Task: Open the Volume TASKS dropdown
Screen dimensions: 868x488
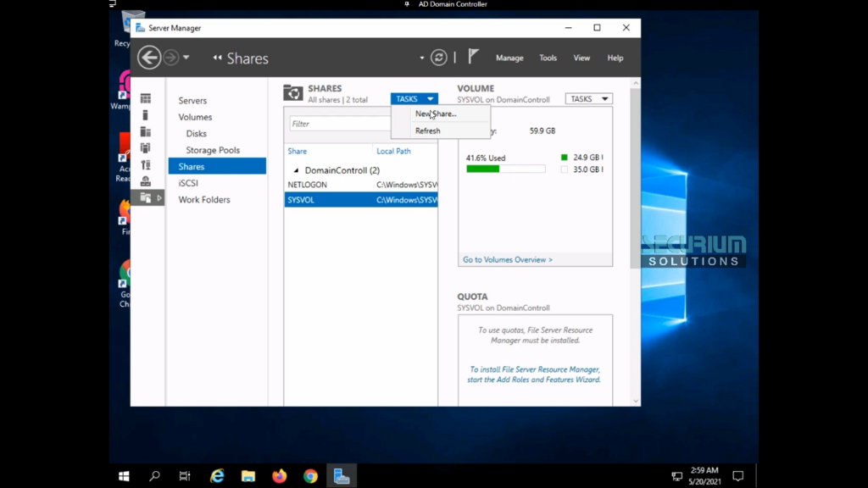Action: [x=588, y=98]
